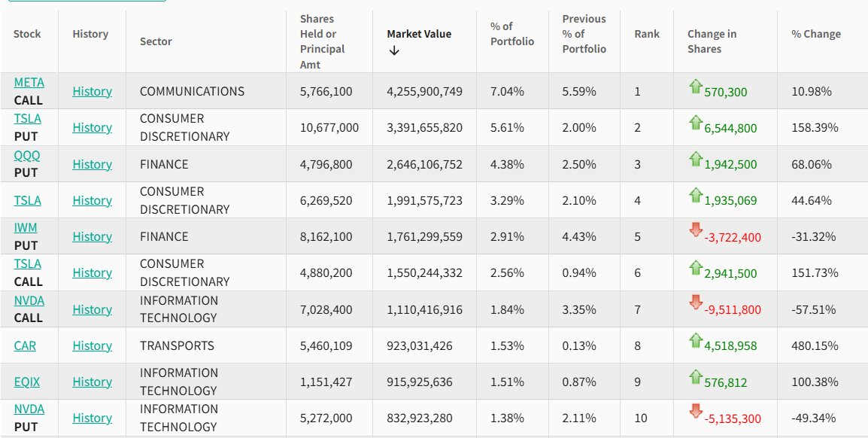
Task: Open History for the IWM row
Action: coord(92,236)
